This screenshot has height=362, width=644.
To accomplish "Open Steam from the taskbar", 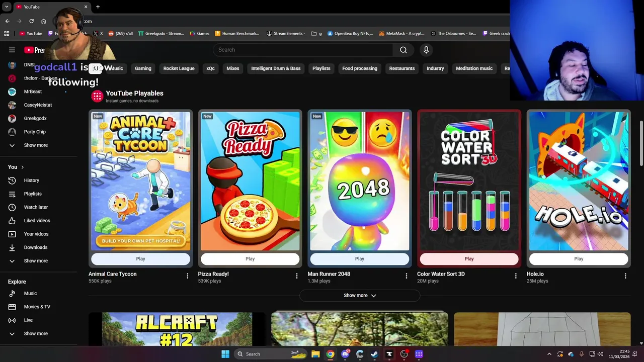I will coord(374,354).
